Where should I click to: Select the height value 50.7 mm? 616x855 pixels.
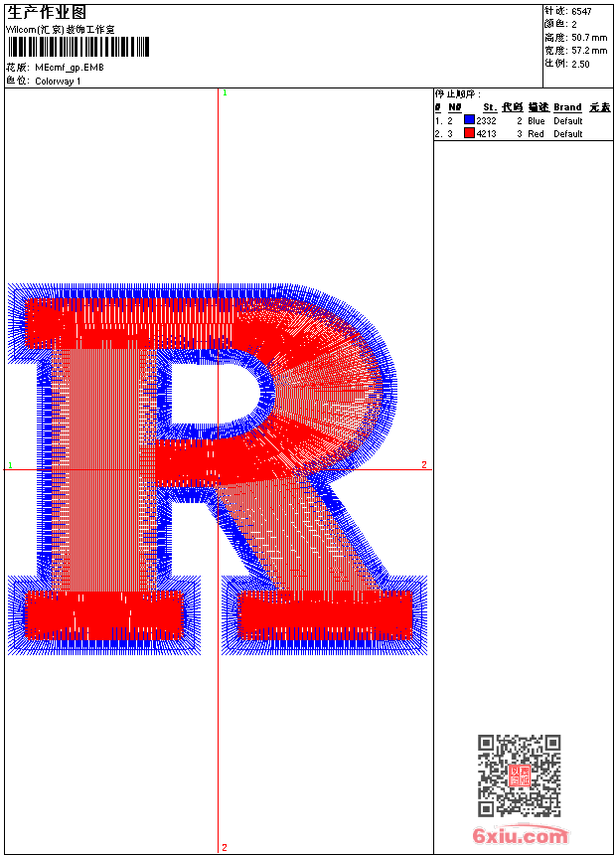[x=589, y=38]
